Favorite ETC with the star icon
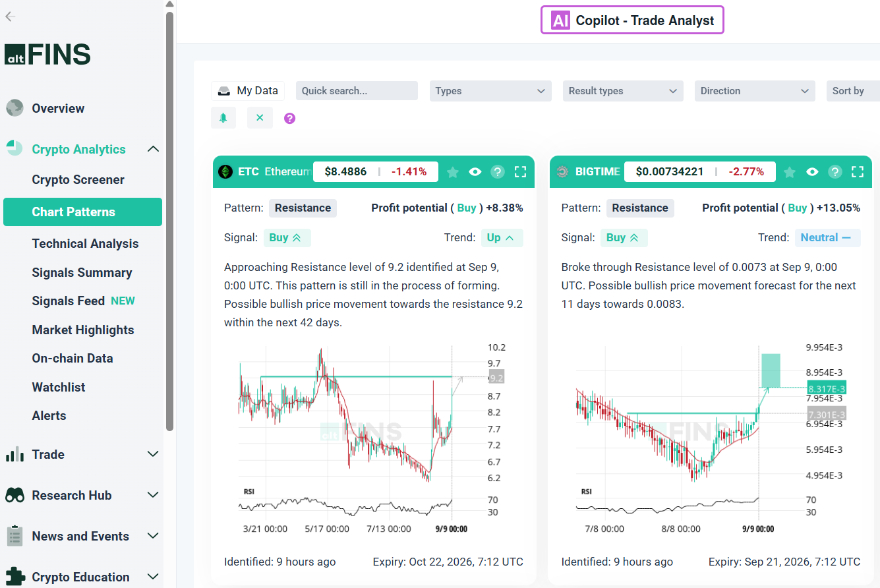 point(453,172)
